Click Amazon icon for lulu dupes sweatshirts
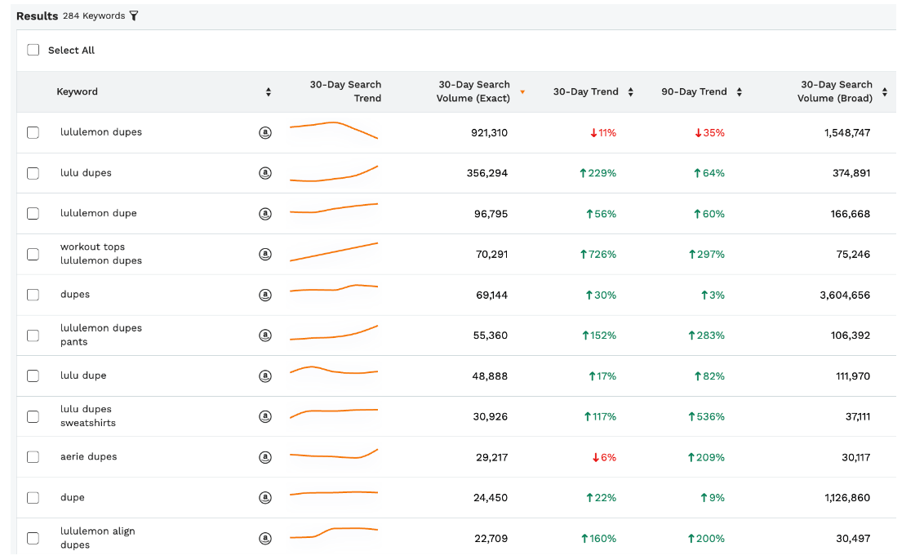Image resolution: width=924 pixels, height=560 pixels. (x=265, y=417)
